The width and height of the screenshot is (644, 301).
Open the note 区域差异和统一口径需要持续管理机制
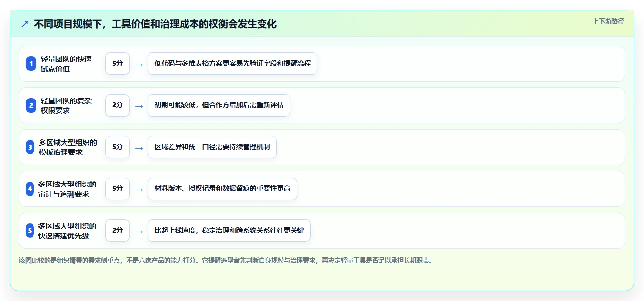(212, 147)
